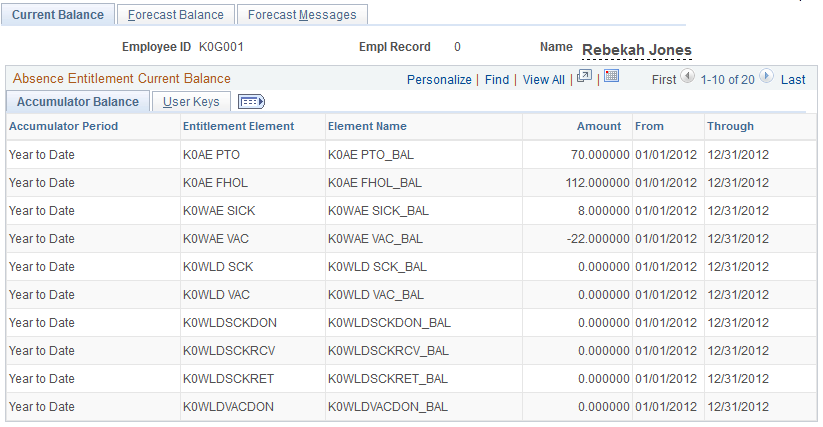Image resolution: width=823 pixels, height=427 pixels.
Task: Click the K0WLD VAC entitlement cell
Action: (x=216, y=295)
